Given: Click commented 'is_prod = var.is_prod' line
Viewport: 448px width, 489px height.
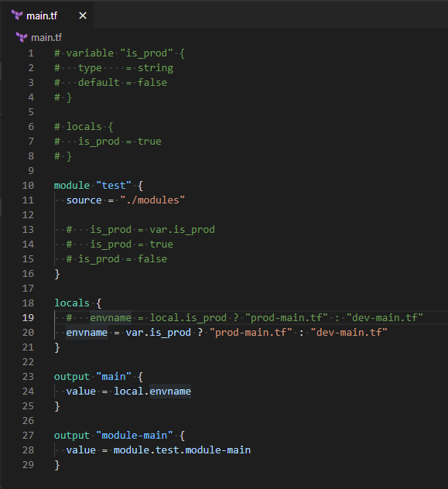Looking at the screenshot, I should 141,230.
